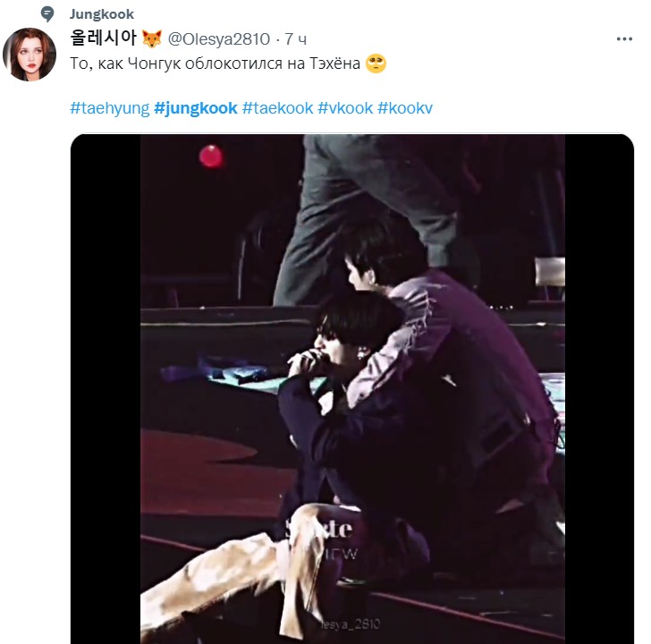Open the #taekook hashtag
Viewport: 651px width, 644px height.
tap(277, 108)
